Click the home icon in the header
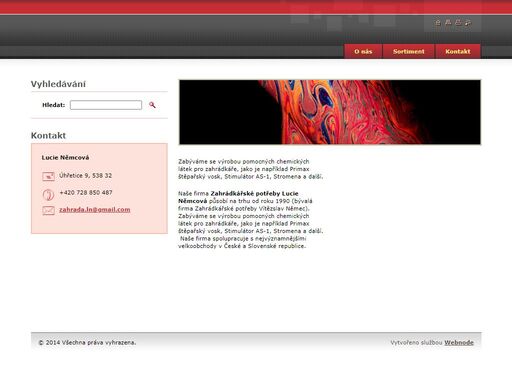This screenshot has width=512, height=384. click(438, 22)
